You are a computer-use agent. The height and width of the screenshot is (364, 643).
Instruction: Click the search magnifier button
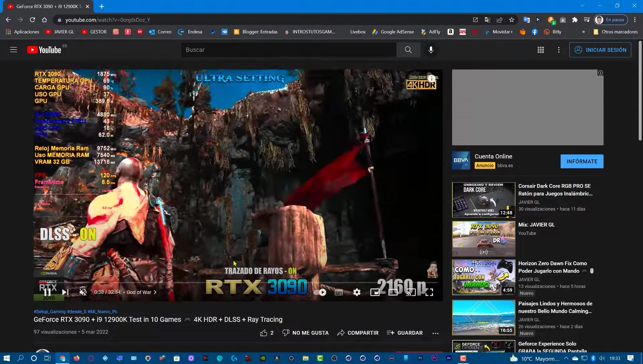point(408,50)
